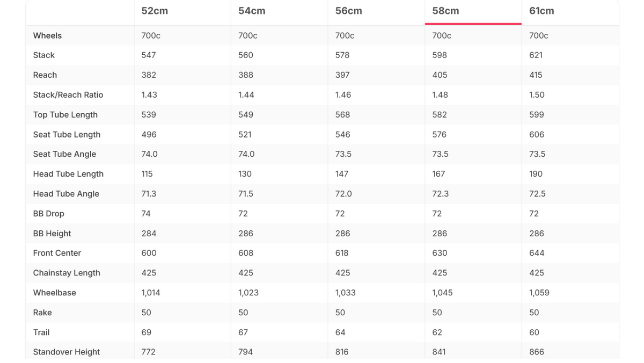Viewport: 644px width, 363px height.
Task: Select the 54cm size column header
Action: tap(252, 11)
